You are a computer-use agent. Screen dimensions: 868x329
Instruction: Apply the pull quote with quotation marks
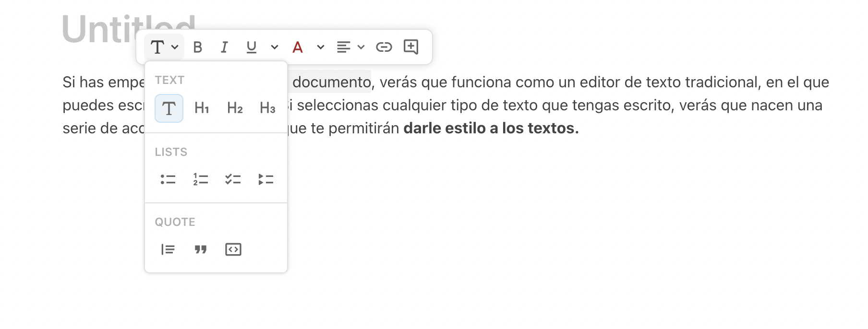click(x=201, y=249)
